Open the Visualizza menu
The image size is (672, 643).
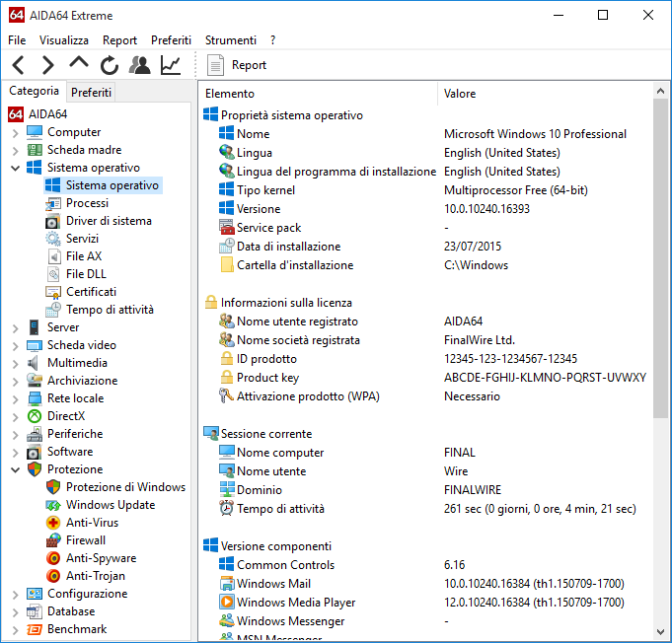click(64, 40)
